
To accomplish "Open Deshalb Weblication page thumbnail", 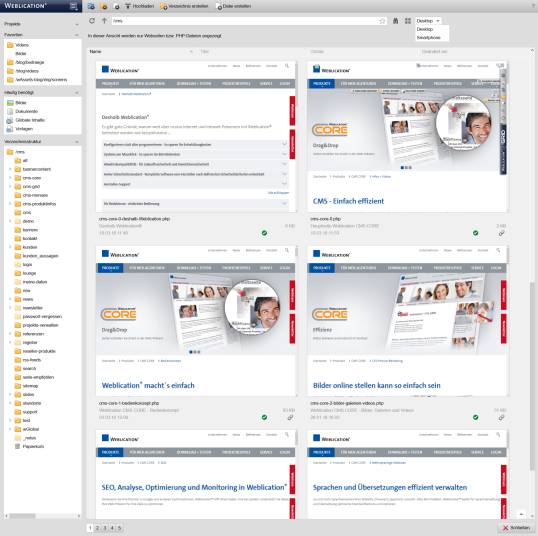I will [196, 137].
